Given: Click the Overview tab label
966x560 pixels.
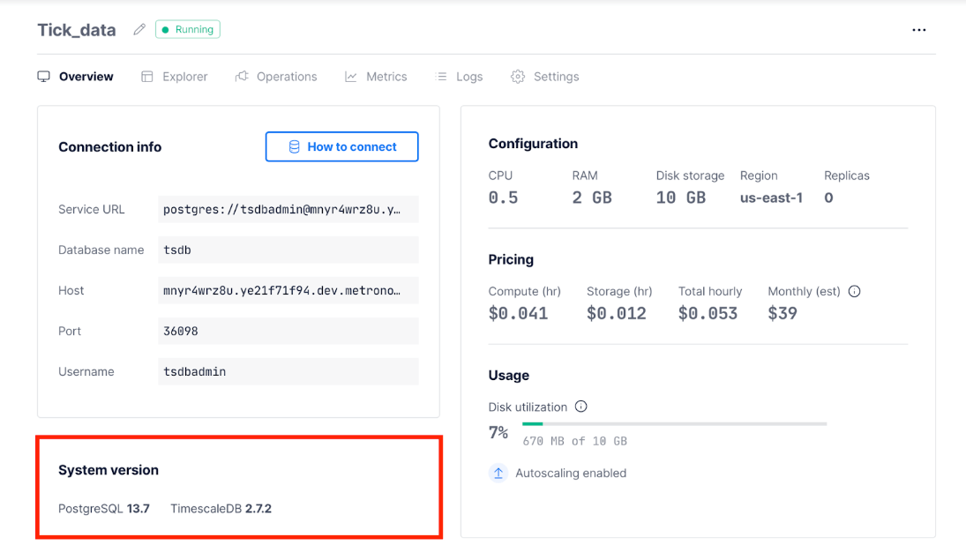Looking at the screenshot, I should [x=85, y=77].
